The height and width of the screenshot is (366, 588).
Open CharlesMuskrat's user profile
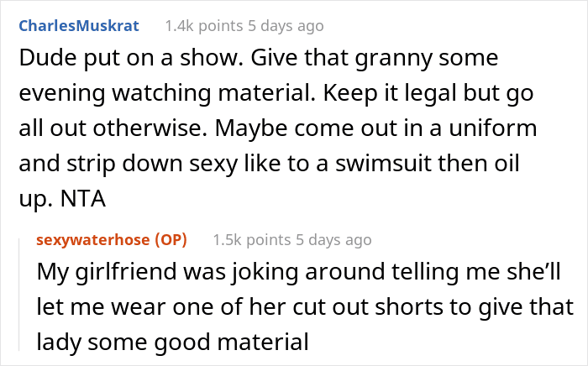79,26
